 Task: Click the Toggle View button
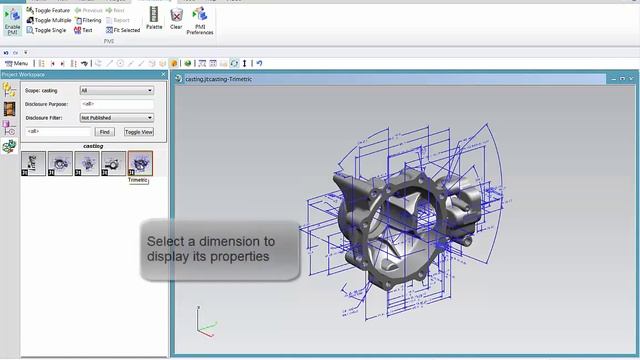click(139, 132)
